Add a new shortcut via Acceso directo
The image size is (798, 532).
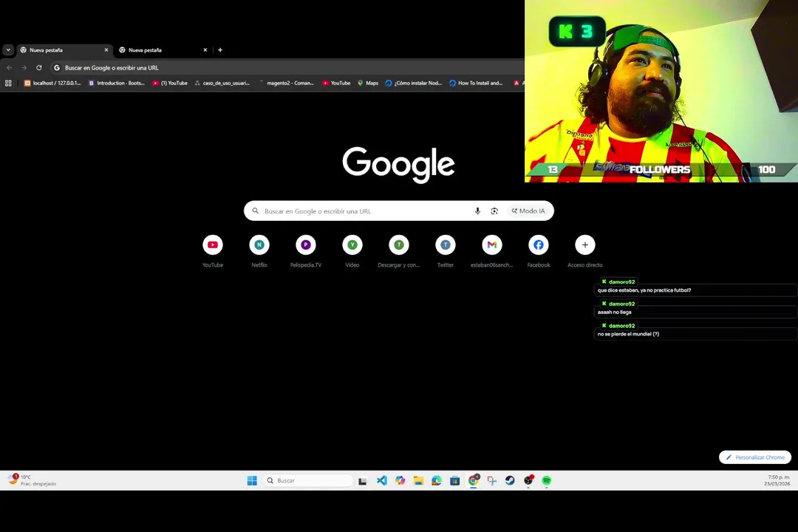(x=585, y=250)
